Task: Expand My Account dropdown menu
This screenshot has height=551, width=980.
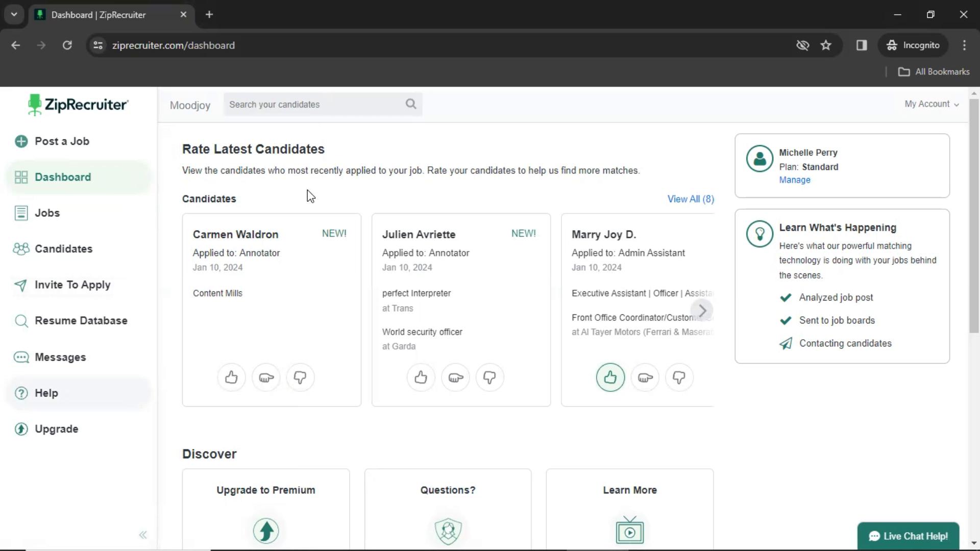Action: [931, 104]
